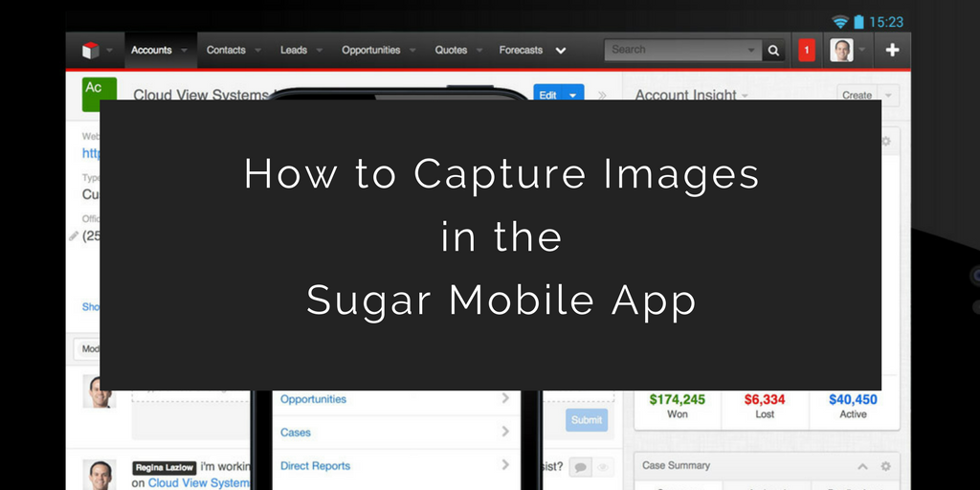The height and width of the screenshot is (490, 980).
Task: Click the magnifier search icon
Action: (x=773, y=50)
